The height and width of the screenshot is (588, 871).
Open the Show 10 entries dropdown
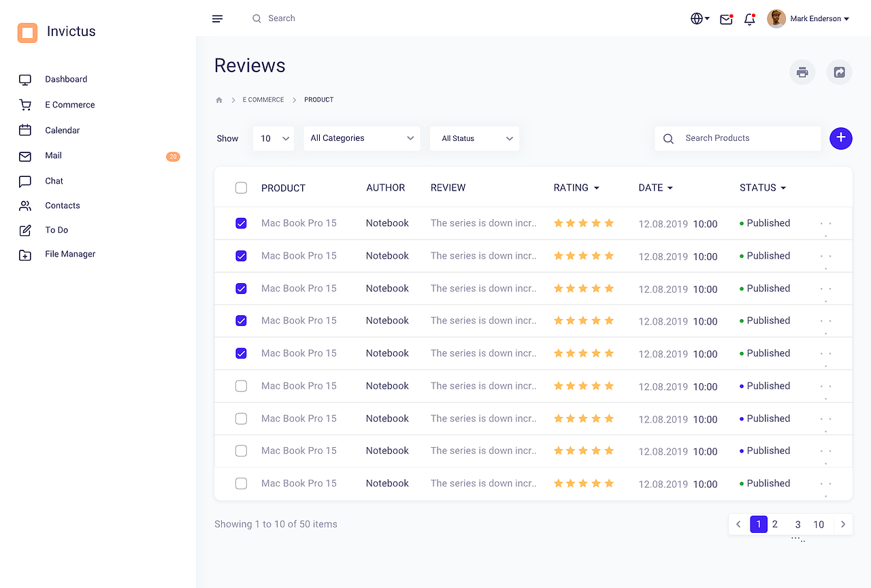274,138
